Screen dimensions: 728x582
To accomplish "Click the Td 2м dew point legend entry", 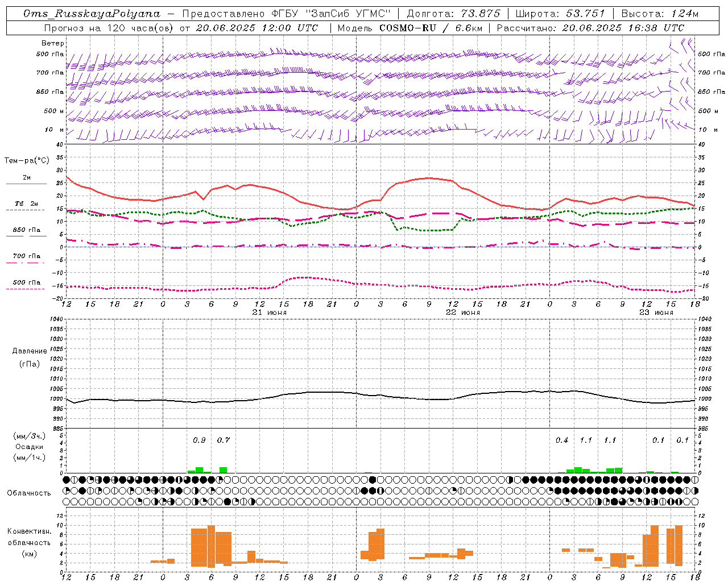I will coord(27,203).
